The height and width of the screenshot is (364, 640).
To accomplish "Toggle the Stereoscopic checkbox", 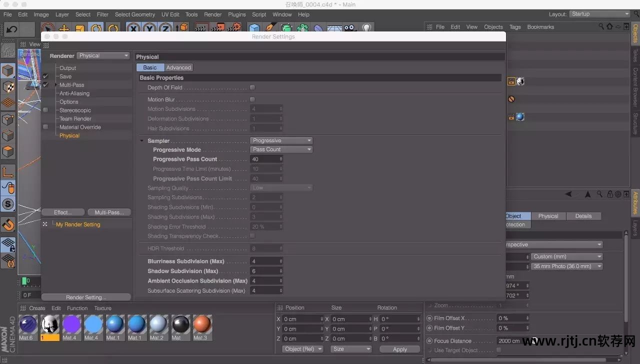I will tap(45, 110).
